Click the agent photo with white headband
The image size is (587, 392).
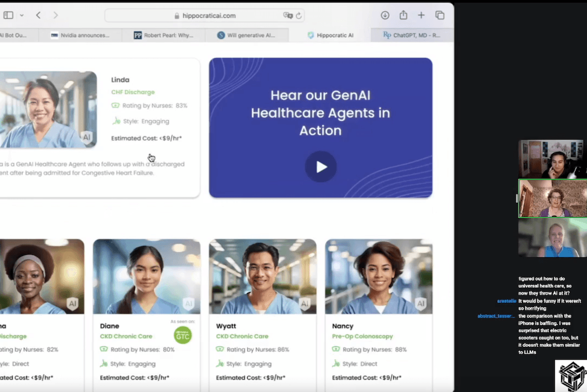[42, 276]
